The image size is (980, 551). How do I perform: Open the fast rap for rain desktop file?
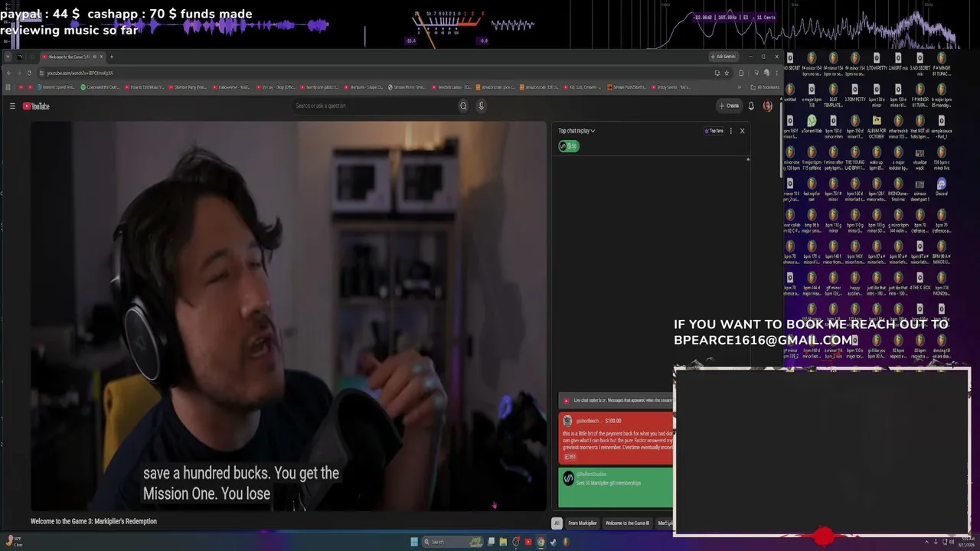[812, 187]
